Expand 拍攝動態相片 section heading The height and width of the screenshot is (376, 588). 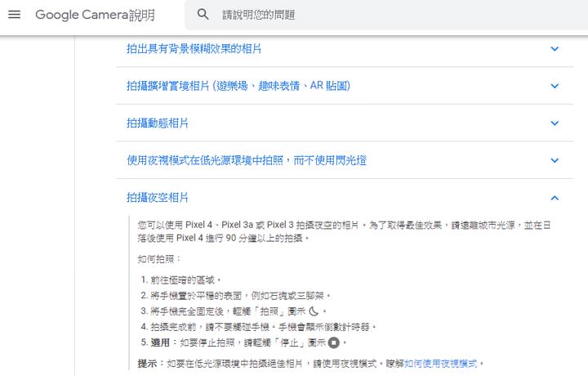[x=158, y=123]
